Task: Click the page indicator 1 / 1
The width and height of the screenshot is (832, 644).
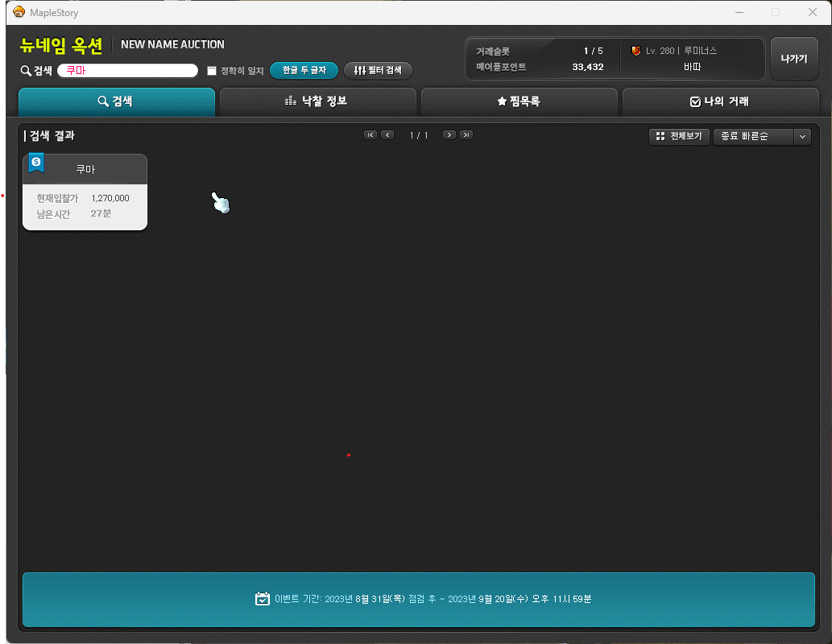Action: (419, 135)
